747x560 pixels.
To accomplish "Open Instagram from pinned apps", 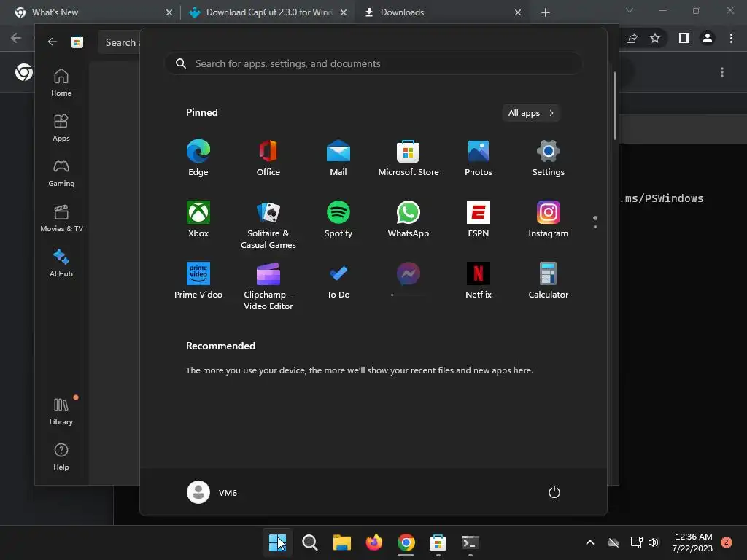I will tap(549, 219).
